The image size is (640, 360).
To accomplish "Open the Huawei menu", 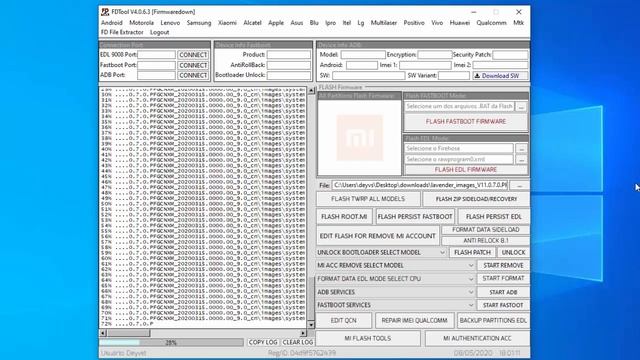I will click(460, 23).
